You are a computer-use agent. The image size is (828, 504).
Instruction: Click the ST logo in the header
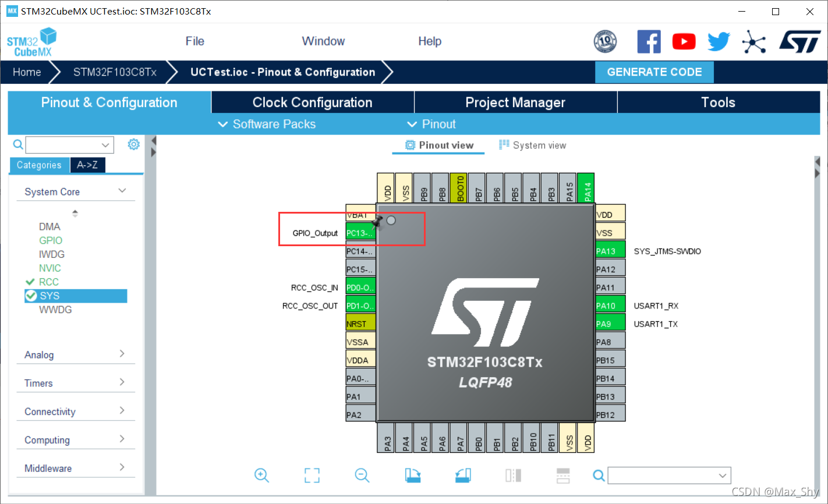click(x=800, y=42)
